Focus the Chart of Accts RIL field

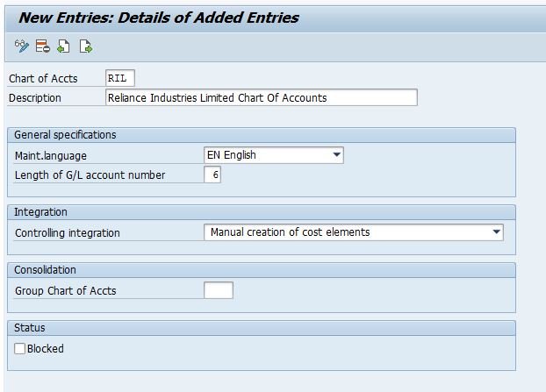point(119,78)
